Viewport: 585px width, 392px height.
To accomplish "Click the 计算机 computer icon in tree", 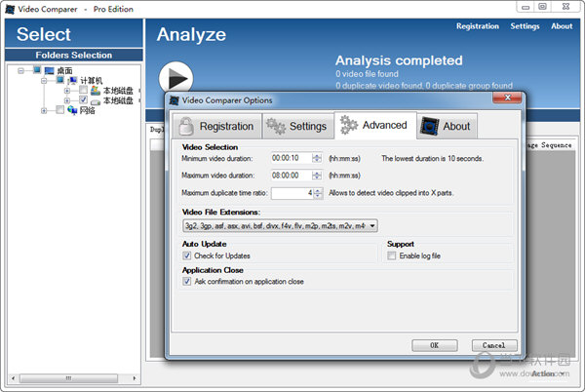I will tap(72, 80).
